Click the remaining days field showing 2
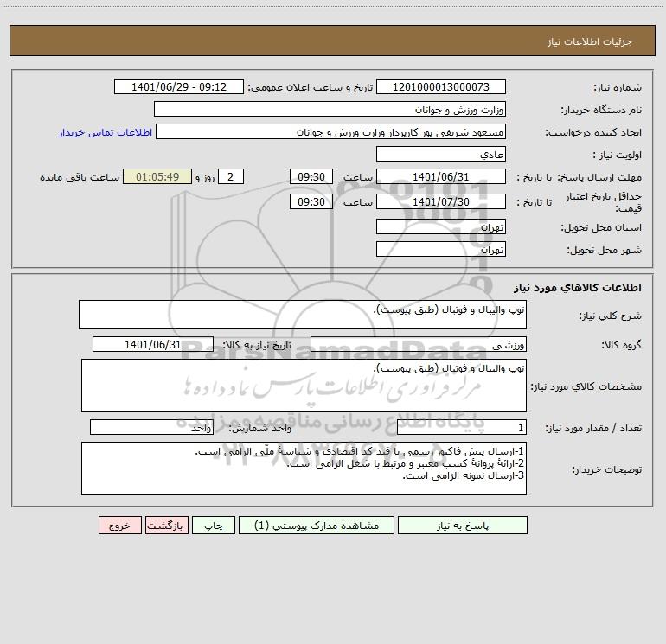Viewport: 666px width, 644px height. click(x=231, y=176)
